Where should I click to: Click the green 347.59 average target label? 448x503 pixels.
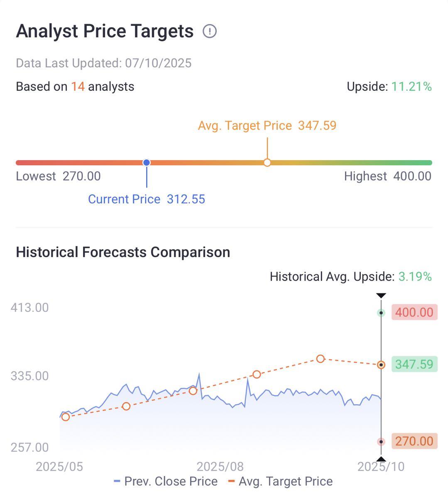(x=414, y=364)
